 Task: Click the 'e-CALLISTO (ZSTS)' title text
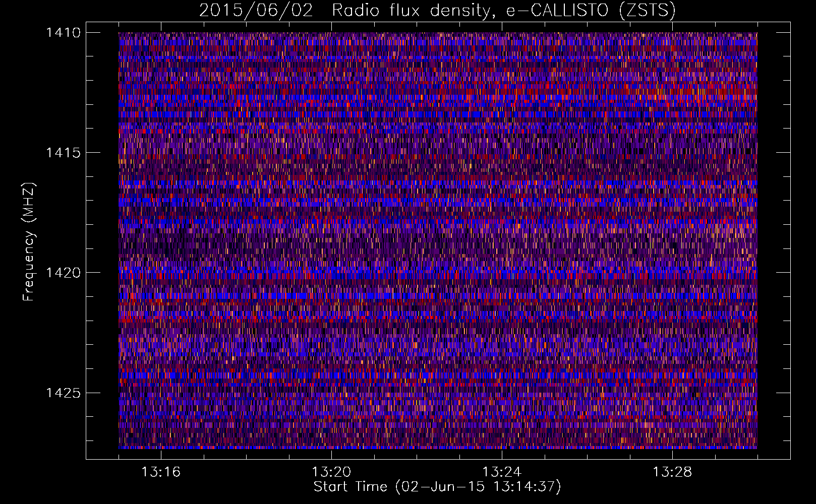(x=591, y=11)
